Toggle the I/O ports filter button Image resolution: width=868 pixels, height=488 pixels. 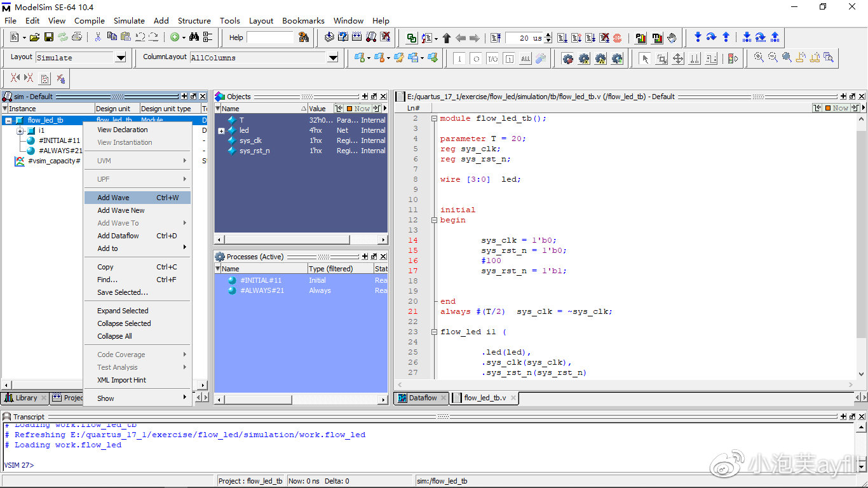tap(492, 59)
